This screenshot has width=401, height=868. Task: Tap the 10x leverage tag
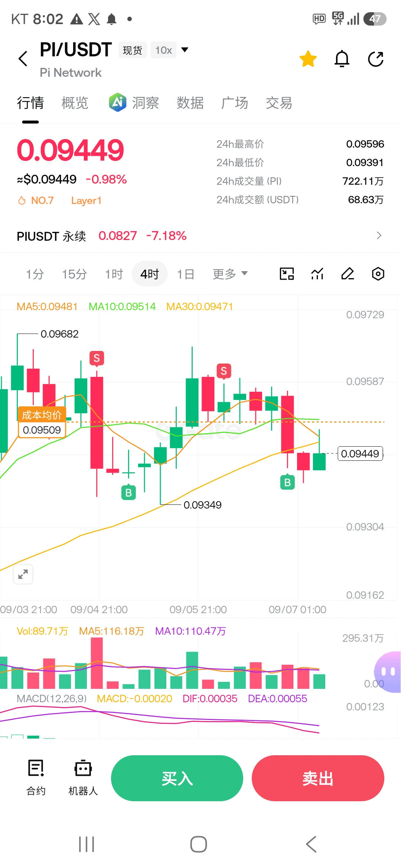[163, 50]
